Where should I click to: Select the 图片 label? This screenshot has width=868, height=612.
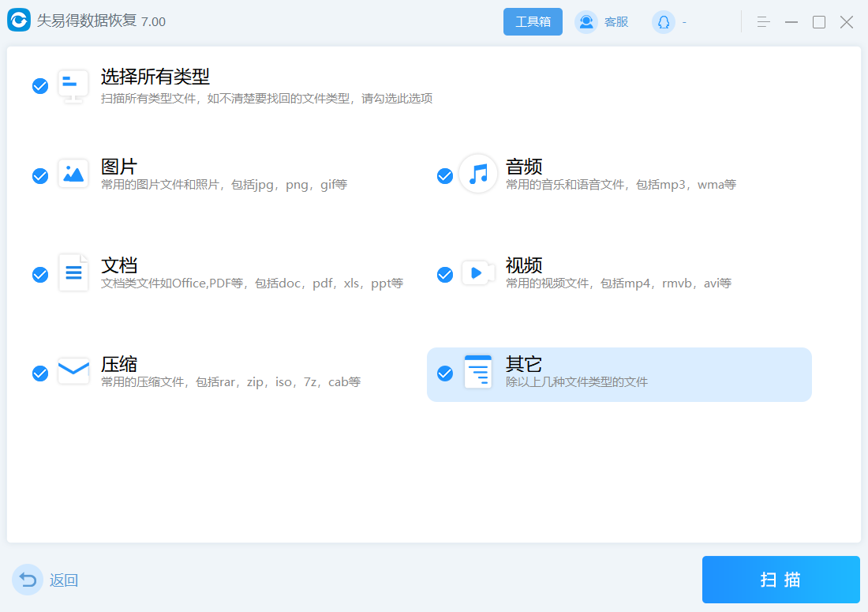(x=119, y=166)
